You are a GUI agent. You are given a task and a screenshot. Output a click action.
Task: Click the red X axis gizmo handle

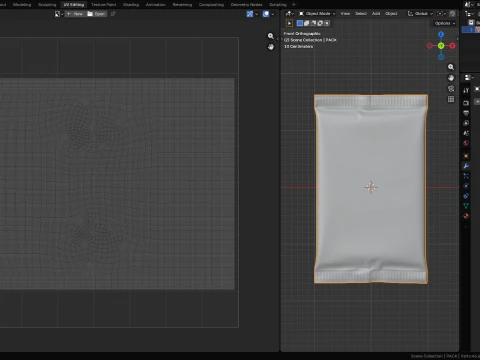pyautogui.click(x=452, y=46)
